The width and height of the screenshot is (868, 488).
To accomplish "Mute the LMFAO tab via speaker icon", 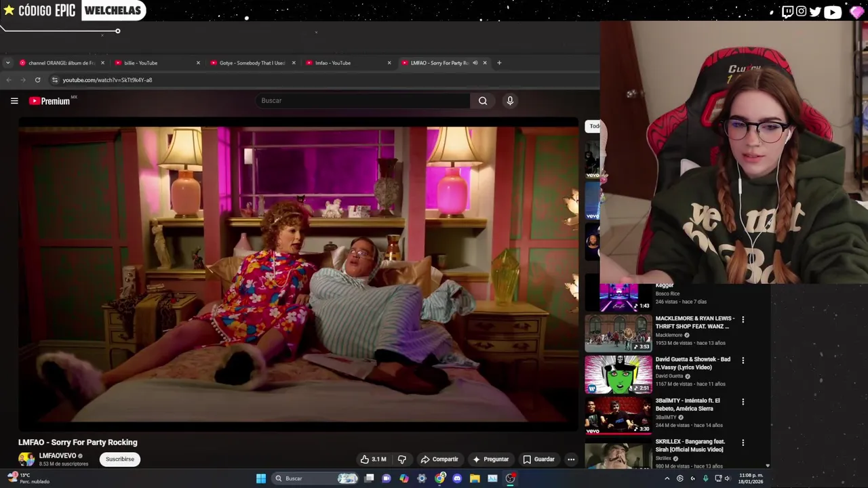I will point(475,63).
